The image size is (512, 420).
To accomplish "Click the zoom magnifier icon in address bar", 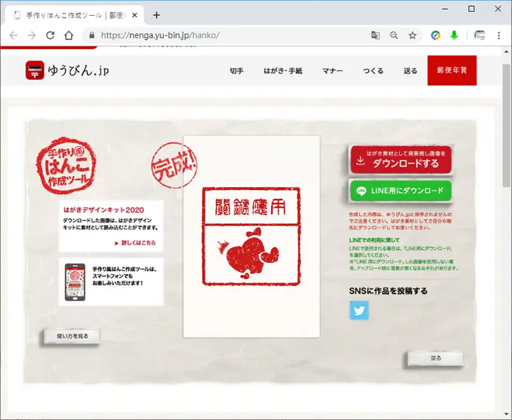I will point(394,36).
